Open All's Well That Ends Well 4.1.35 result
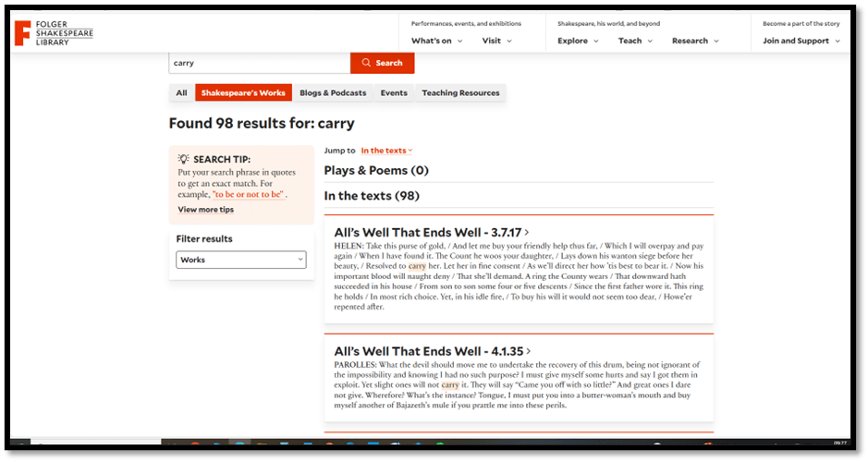Screen dimensions: 868x462 [431, 351]
